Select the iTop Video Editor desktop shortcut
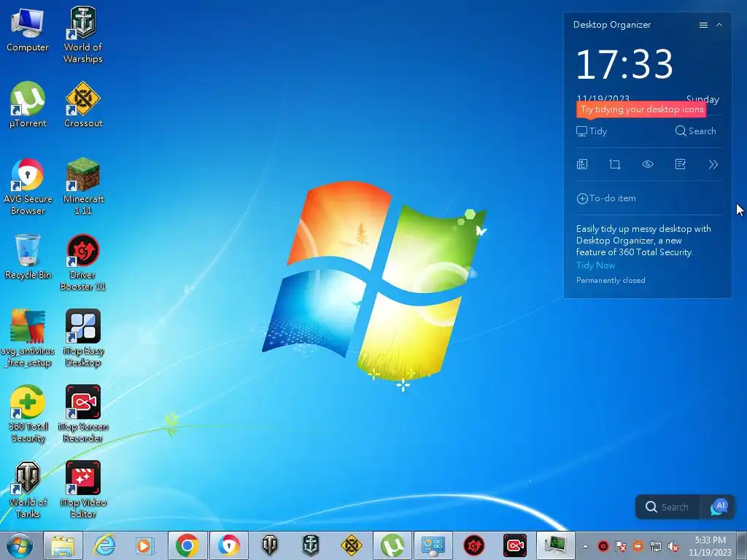The height and width of the screenshot is (560, 747). click(x=83, y=489)
